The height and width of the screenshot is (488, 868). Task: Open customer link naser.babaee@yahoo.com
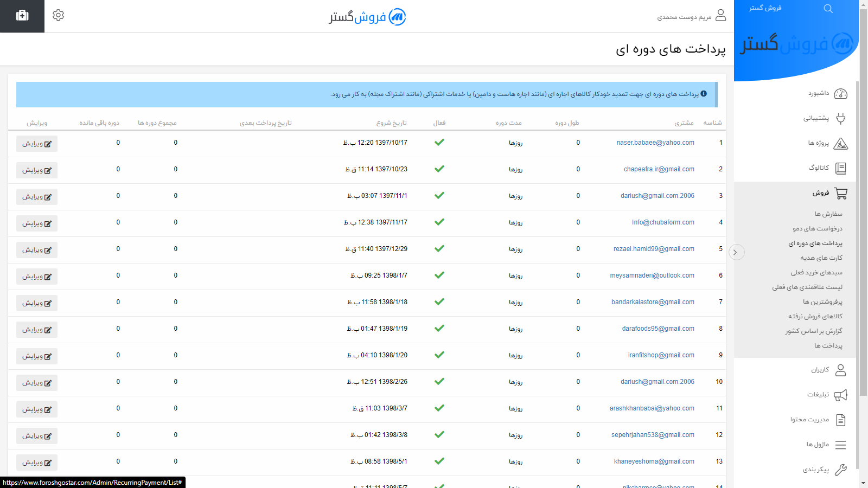click(x=655, y=143)
